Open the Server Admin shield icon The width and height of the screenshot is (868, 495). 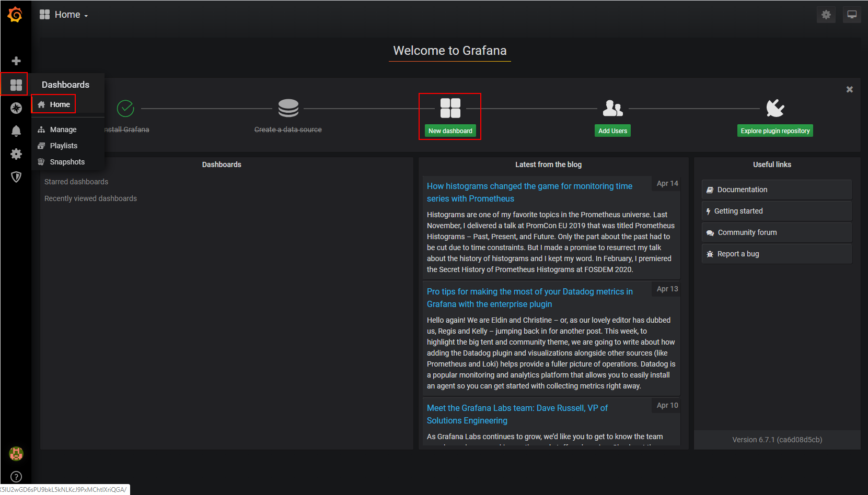16,177
